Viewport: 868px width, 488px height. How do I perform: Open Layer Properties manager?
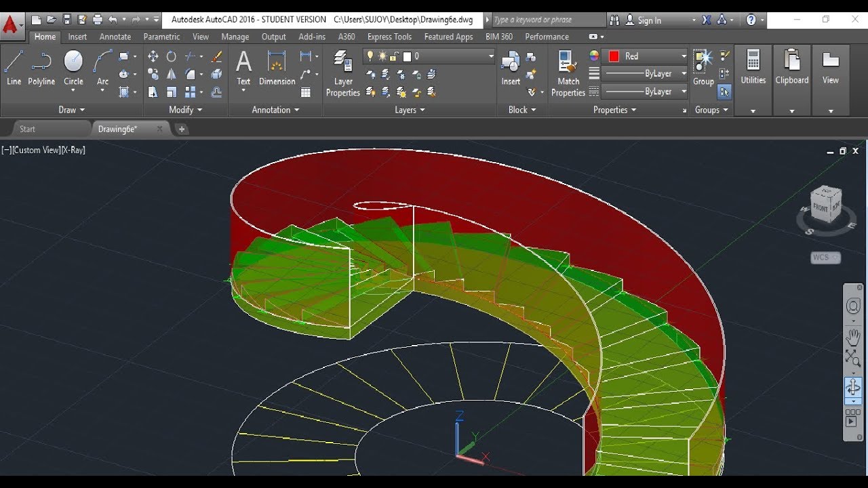[x=343, y=75]
